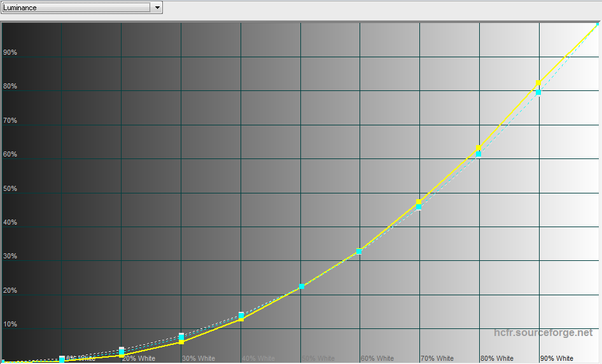602x364 pixels.
Task: Click the 70% label on the vertical axis
Action: click(x=10, y=120)
